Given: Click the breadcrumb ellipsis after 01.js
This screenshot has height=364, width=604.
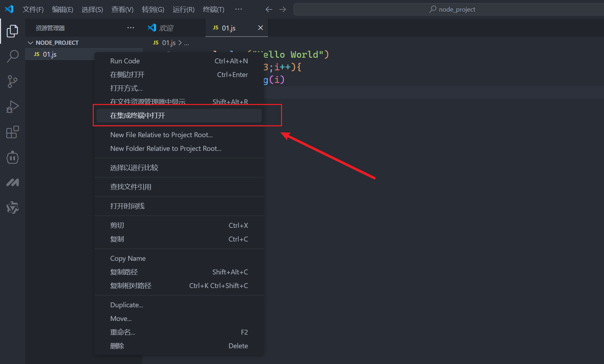Looking at the screenshot, I should coord(187,43).
